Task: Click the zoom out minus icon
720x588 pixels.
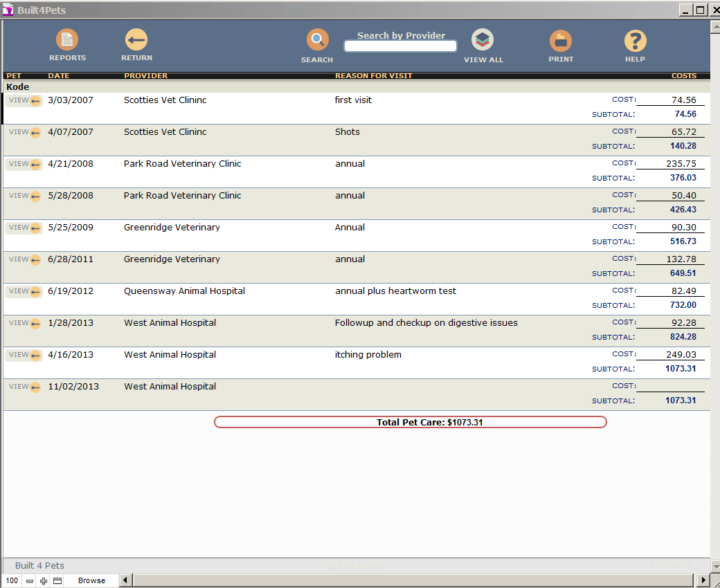Action: click(x=30, y=581)
